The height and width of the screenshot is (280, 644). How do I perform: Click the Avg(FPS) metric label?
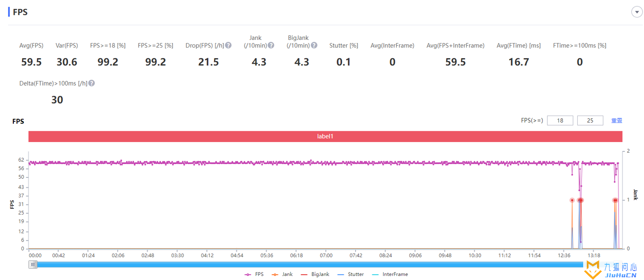(x=31, y=45)
